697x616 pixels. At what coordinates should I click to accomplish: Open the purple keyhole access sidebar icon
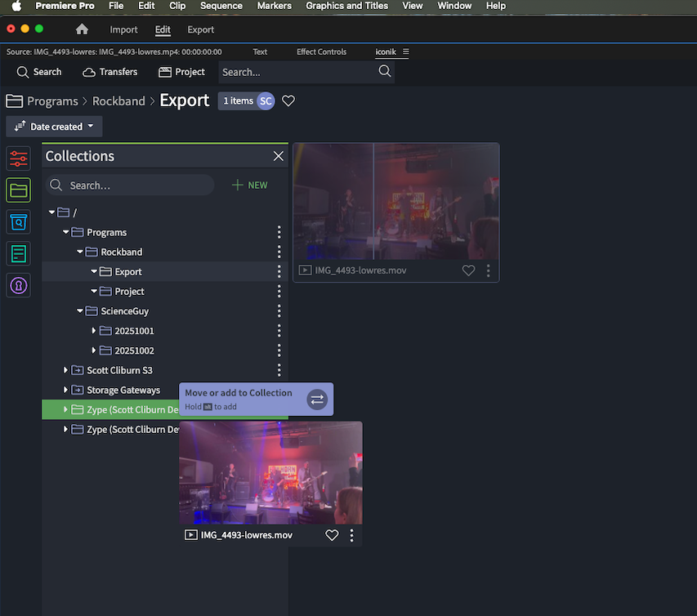pyautogui.click(x=18, y=286)
